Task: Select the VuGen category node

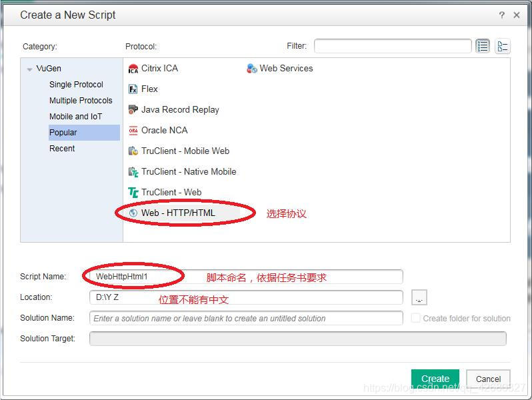Action: (x=49, y=69)
